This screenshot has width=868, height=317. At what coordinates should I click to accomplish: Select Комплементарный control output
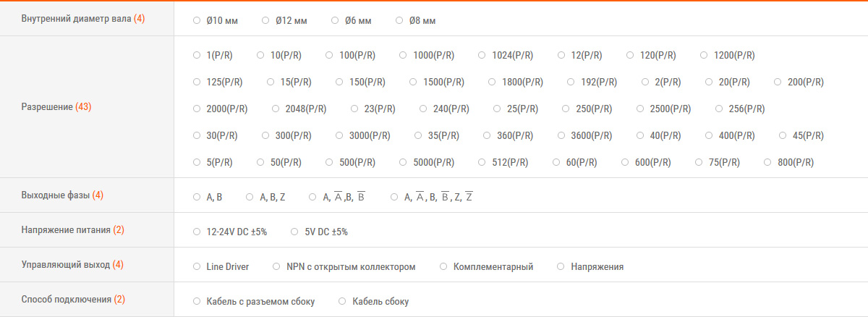tap(443, 267)
